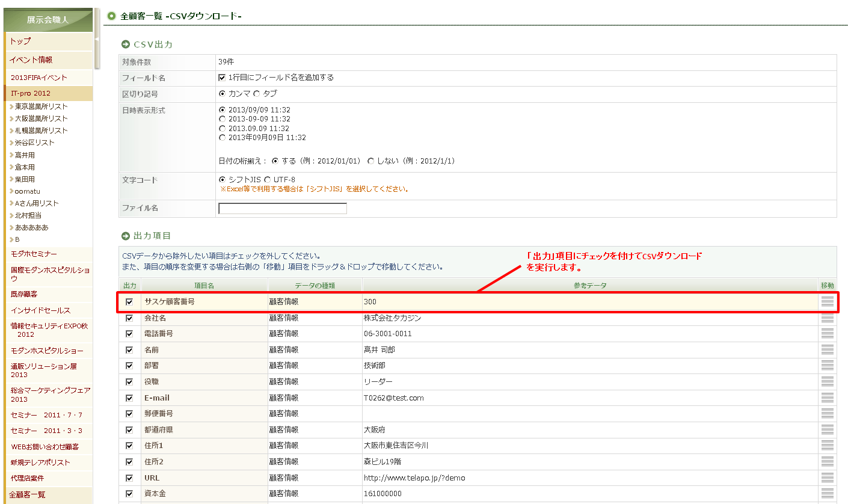Choose the 2013年09月09日 11:32 date format

point(223,138)
